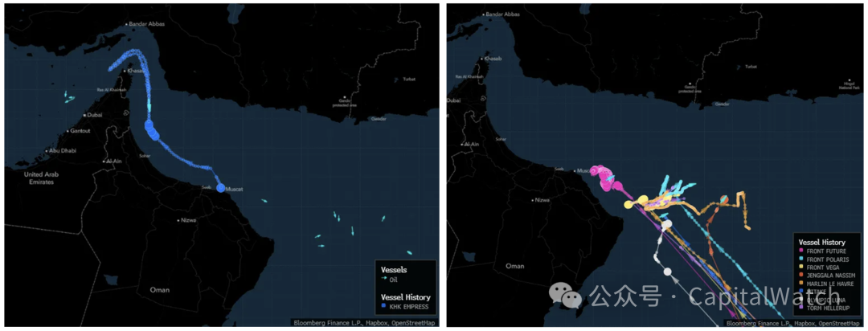Click the Oman country label on right map
The width and height of the screenshot is (868, 331).
[515, 266]
